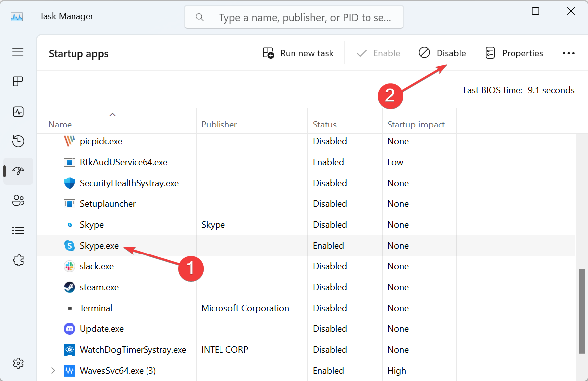Sort by Startup impact column

416,125
